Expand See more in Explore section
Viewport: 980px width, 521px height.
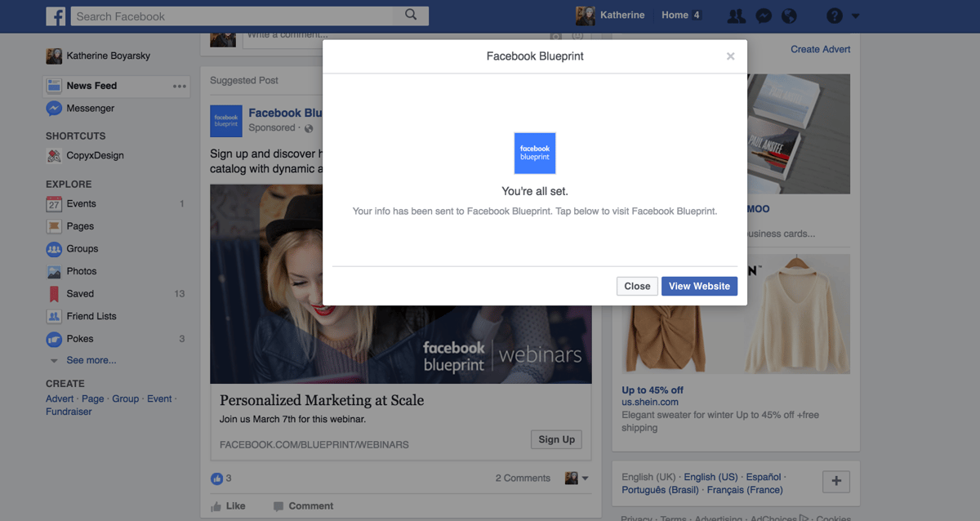pyautogui.click(x=90, y=359)
